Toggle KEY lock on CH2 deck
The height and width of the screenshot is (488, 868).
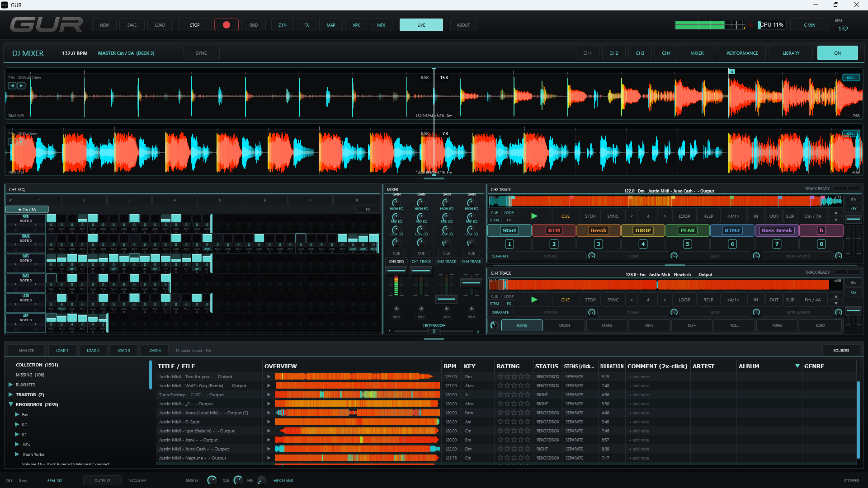point(853,209)
